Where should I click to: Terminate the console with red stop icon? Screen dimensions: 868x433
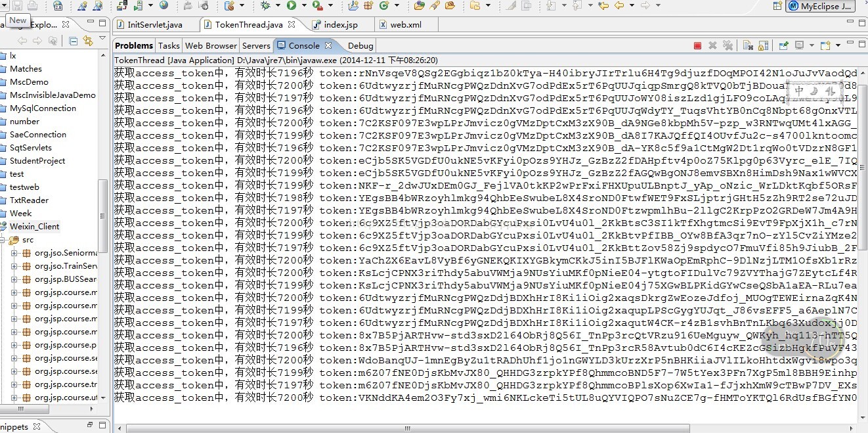click(697, 45)
